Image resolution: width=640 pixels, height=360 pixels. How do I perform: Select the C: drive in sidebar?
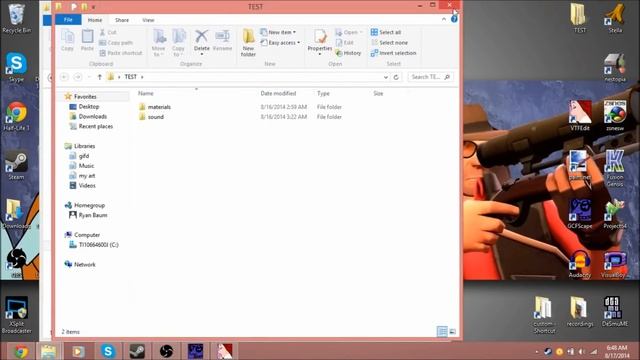(x=94, y=245)
